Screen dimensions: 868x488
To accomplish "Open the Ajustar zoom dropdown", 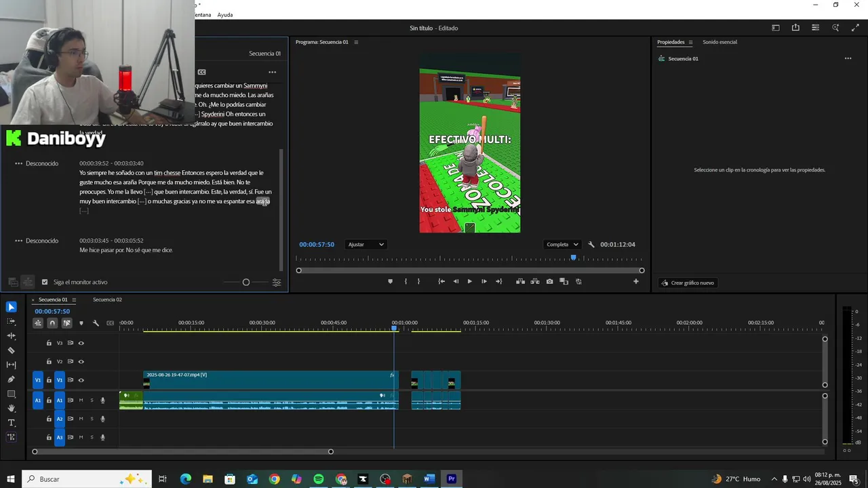I will click(366, 245).
